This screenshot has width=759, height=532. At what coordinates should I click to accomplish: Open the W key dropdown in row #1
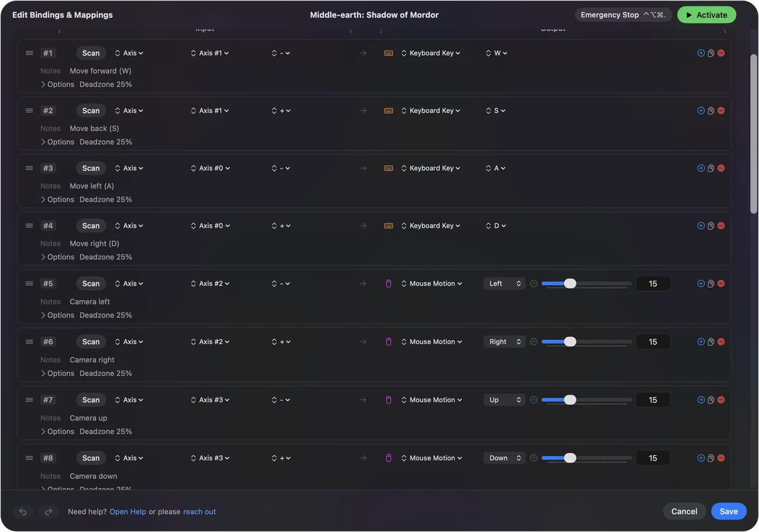click(497, 53)
